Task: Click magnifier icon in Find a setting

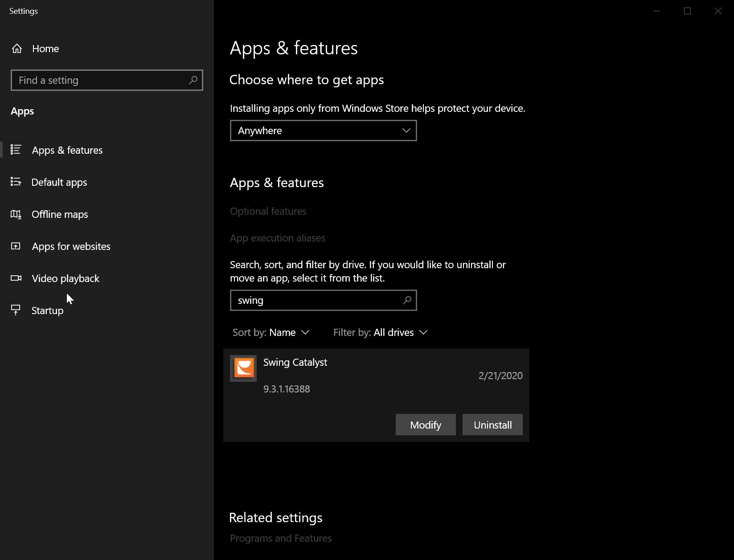Action: tap(193, 80)
